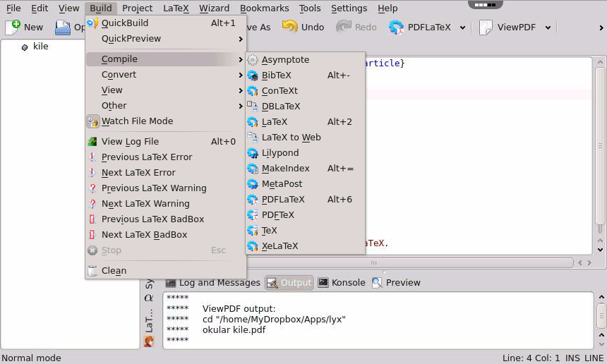The height and width of the screenshot is (364, 607).
Task: Open the File menu
Action: [13, 8]
